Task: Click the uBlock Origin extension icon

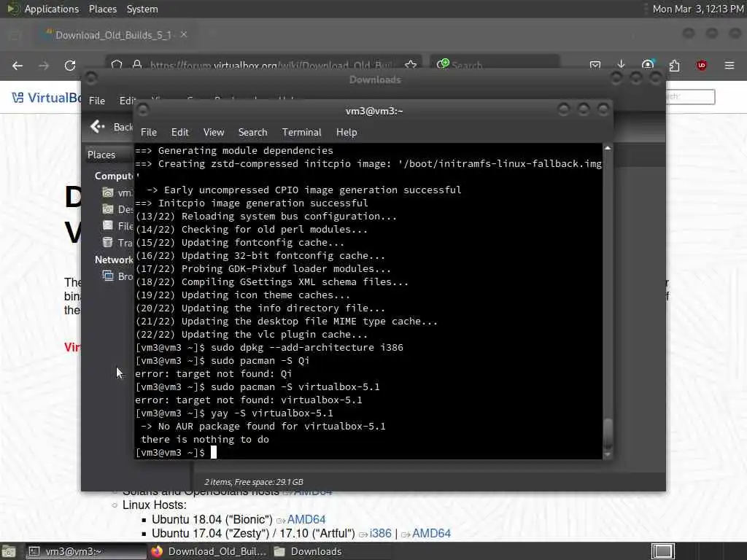Action: tap(701, 65)
